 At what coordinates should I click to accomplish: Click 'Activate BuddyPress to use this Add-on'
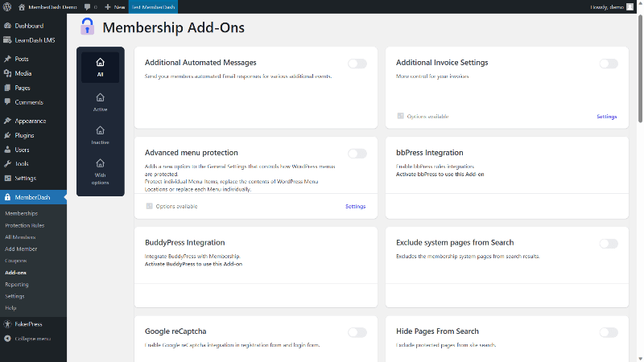coord(193,264)
